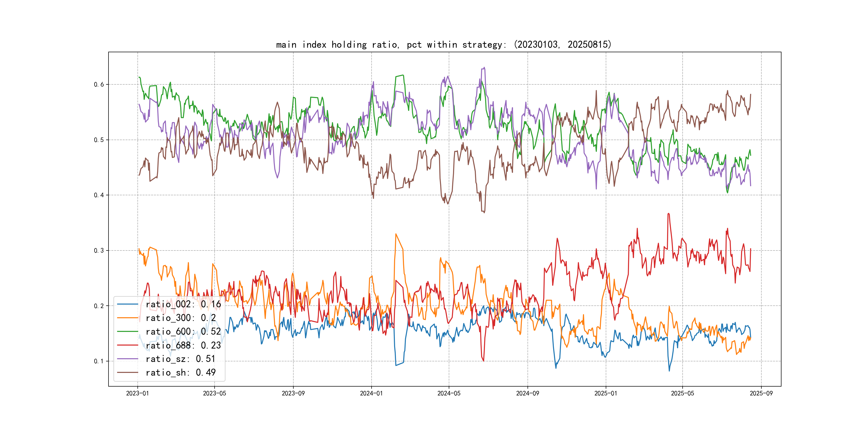
Task: Click the orange ratio_300 legend line swatch
Action: point(128,318)
